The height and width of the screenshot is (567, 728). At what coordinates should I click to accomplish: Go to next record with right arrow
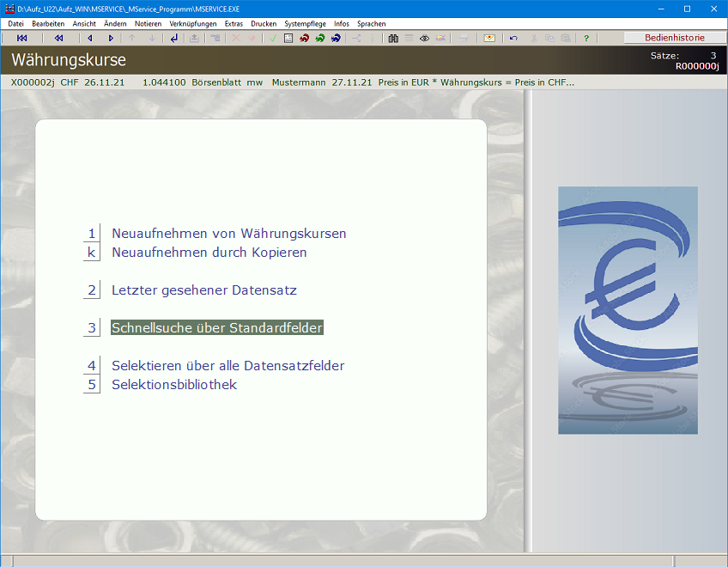coord(111,39)
